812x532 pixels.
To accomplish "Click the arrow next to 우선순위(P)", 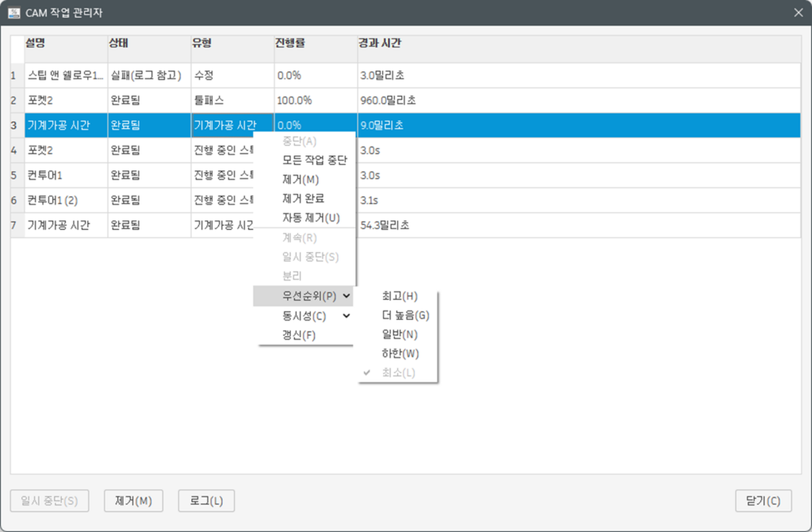I will (x=347, y=296).
